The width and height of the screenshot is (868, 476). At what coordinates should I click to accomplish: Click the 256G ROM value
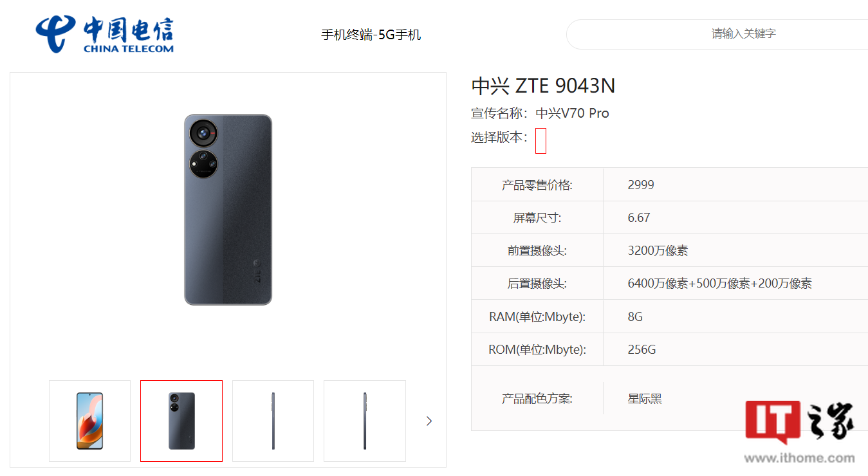pyautogui.click(x=642, y=349)
